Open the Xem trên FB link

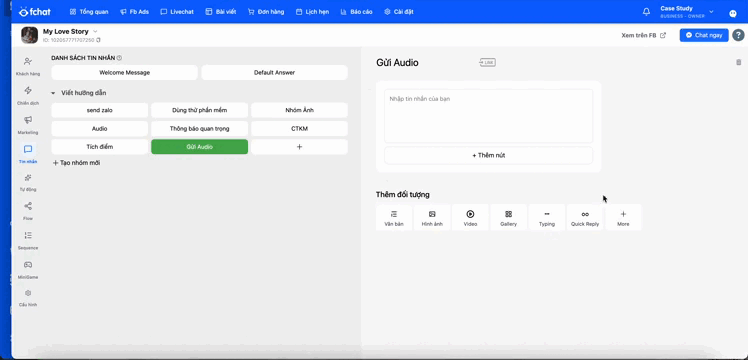point(644,35)
